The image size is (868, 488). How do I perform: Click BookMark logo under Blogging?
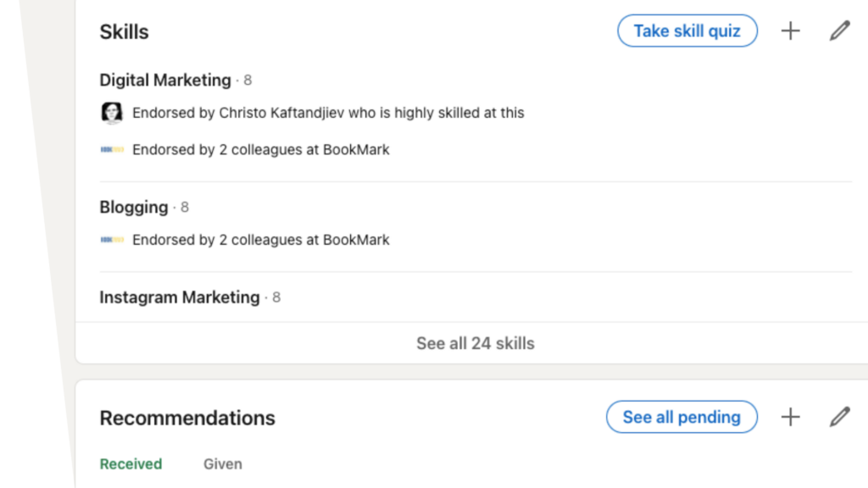tap(112, 240)
